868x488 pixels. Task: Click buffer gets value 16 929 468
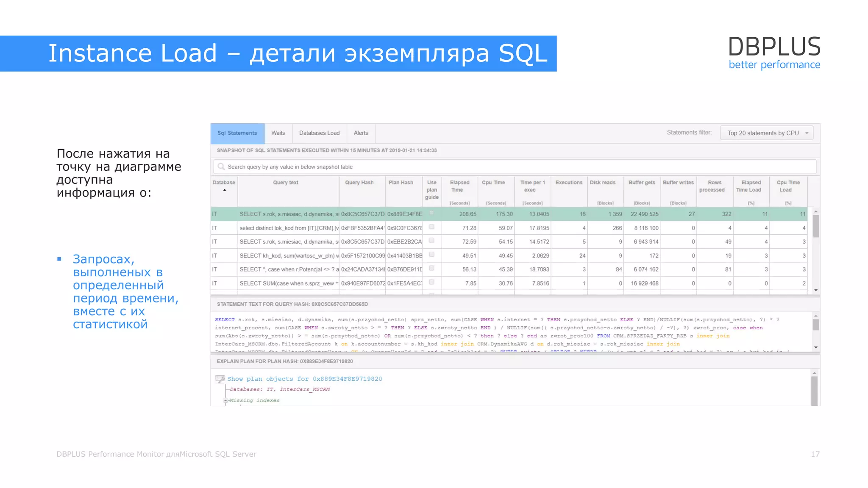644,283
